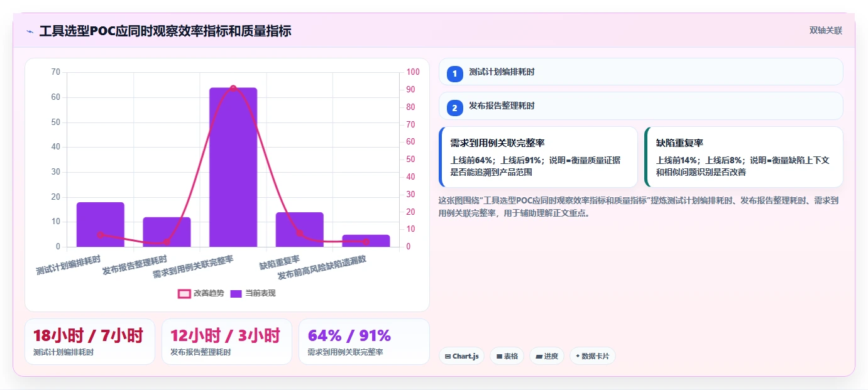Toggle the 当前表现 legend entry
Image resolution: width=868 pixels, height=390 pixels.
click(253, 293)
